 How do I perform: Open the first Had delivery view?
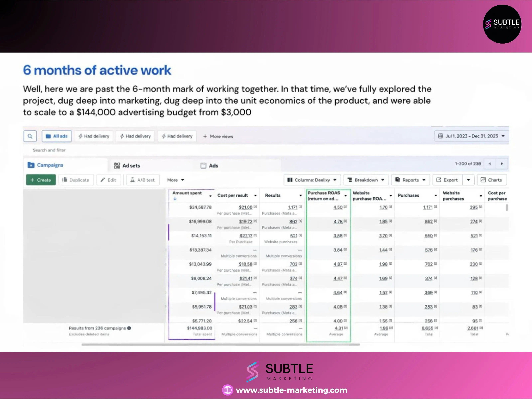[x=94, y=136]
